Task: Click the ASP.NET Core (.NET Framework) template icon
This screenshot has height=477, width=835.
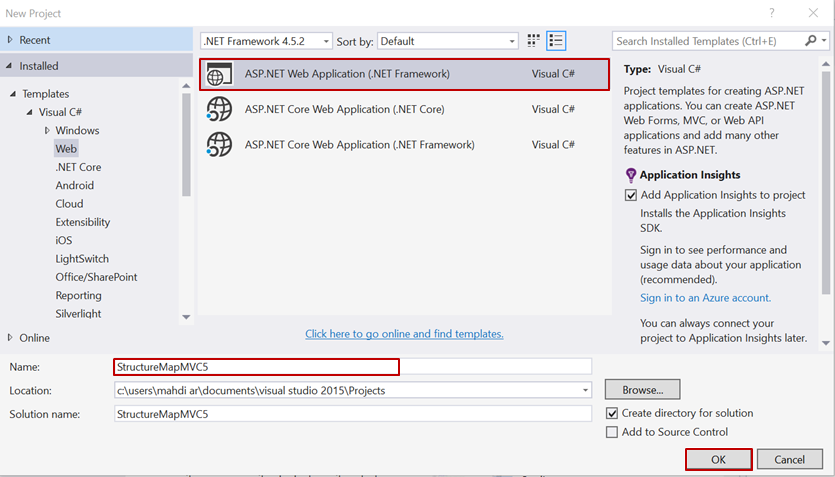Action: [219, 145]
